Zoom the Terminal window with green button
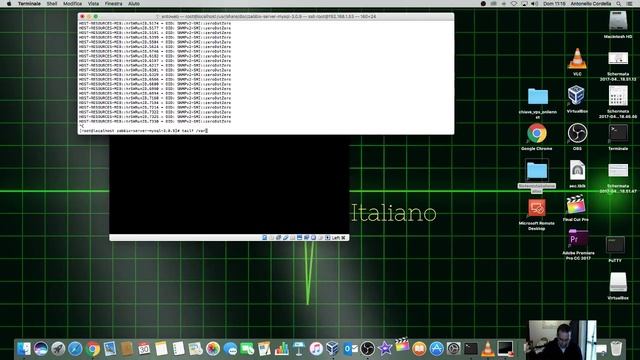Image resolution: width=640 pixels, height=360 pixels. 96,17
